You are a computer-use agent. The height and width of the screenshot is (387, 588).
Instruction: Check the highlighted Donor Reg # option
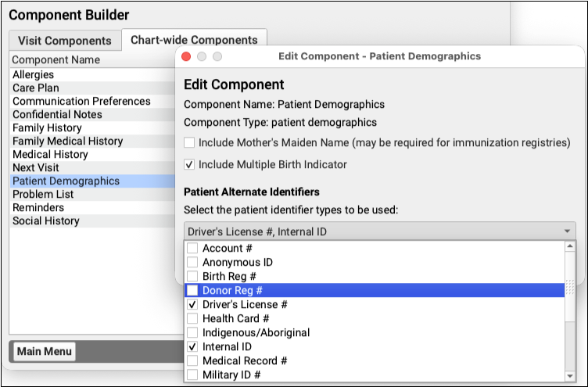pyautogui.click(x=192, y=291)
